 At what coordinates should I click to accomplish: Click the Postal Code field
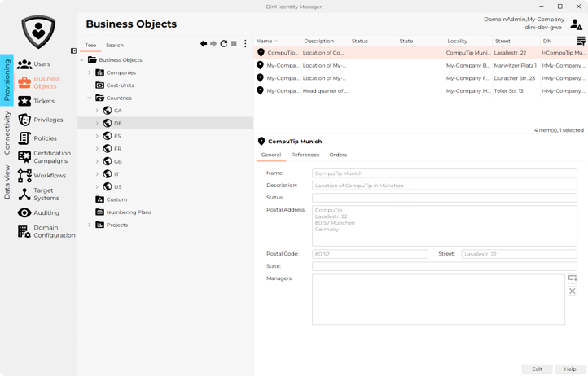pyautogui.click(x=370, y=254)
